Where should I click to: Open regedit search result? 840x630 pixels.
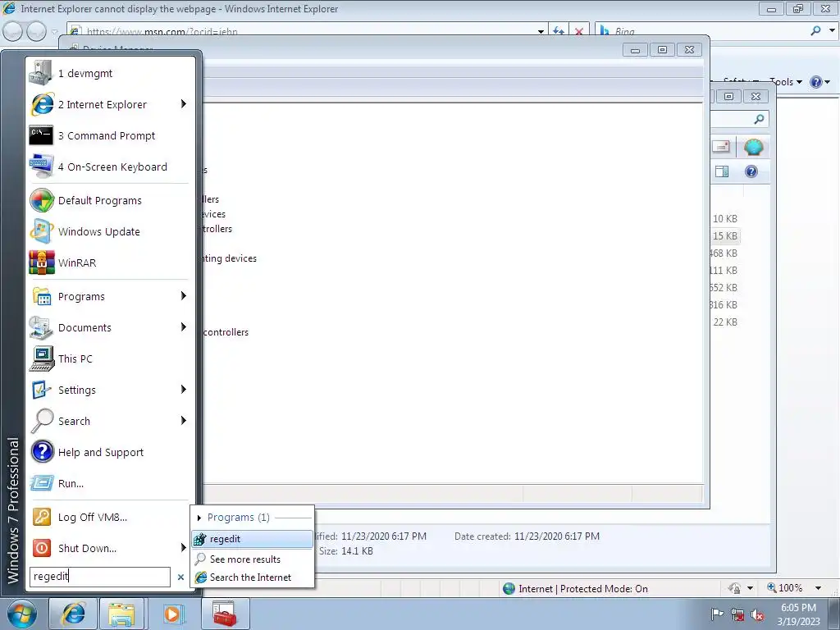pyautogui.click(x=252, y=539)
